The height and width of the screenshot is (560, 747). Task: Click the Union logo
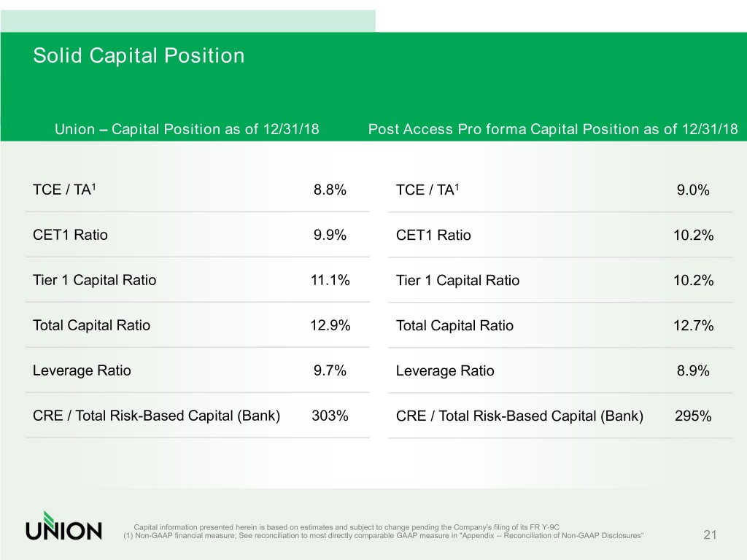pyautogui.click(x=64, y=525)
